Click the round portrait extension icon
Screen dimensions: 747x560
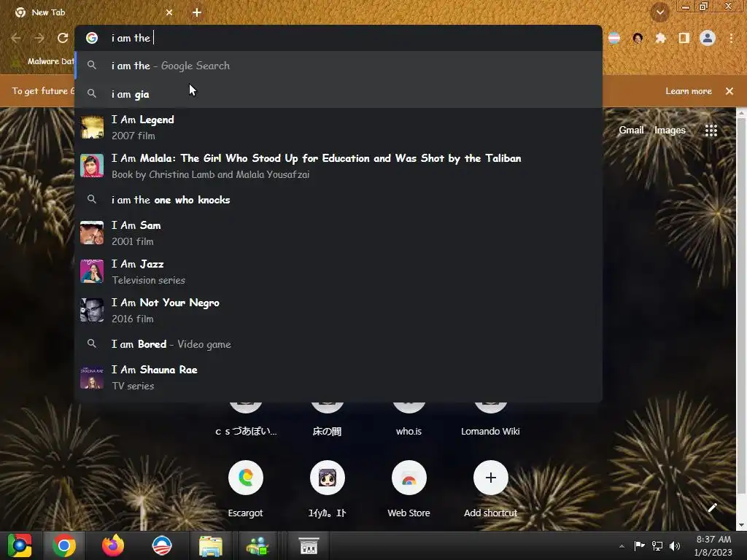pos(638,38)
